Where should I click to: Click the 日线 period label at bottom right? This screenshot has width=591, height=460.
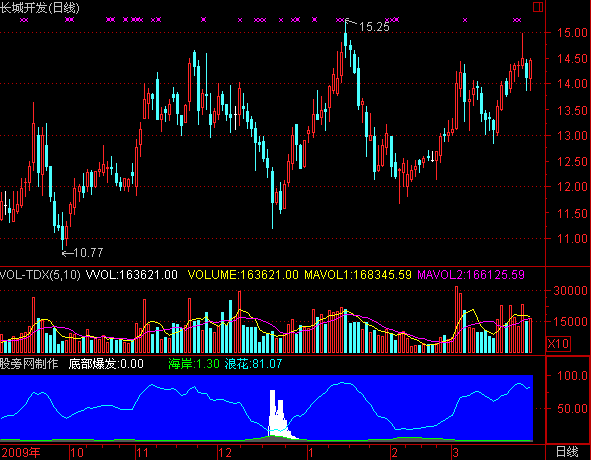click(567, 452)
